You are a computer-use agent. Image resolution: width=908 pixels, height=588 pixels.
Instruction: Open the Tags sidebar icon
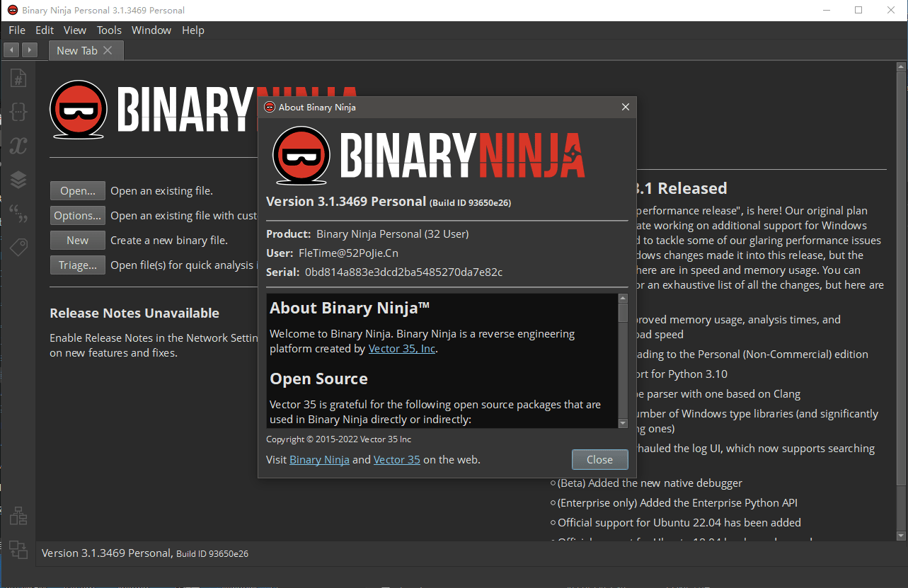click(18, 247)
